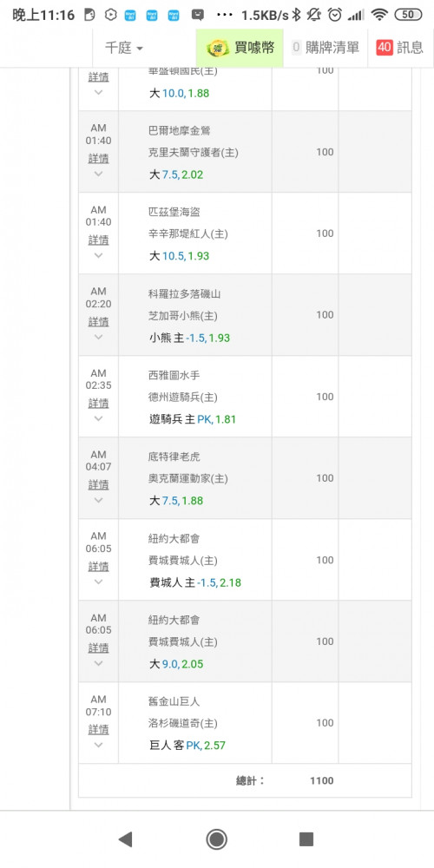This screenshot has height=868, width=434.
Task: Tap the Android back navigation button
Action: coord(126,839)
